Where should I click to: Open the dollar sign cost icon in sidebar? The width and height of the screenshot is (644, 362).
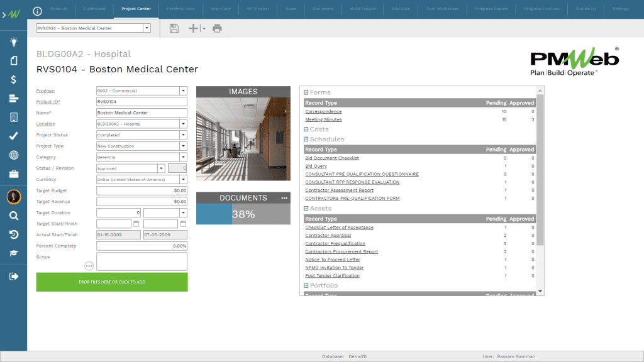[13, 80]
